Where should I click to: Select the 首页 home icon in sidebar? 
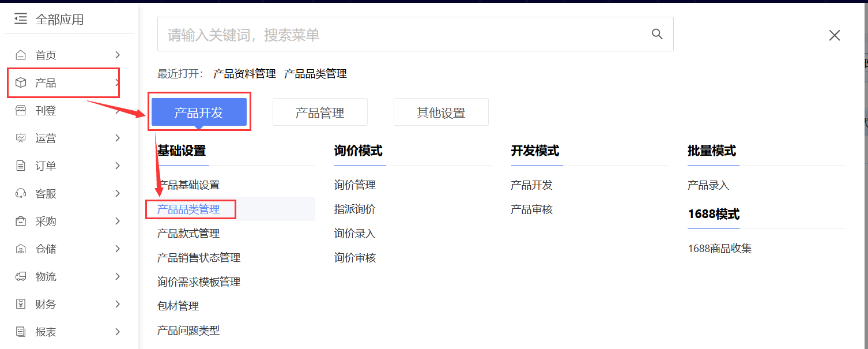click(x=20, y=55)
